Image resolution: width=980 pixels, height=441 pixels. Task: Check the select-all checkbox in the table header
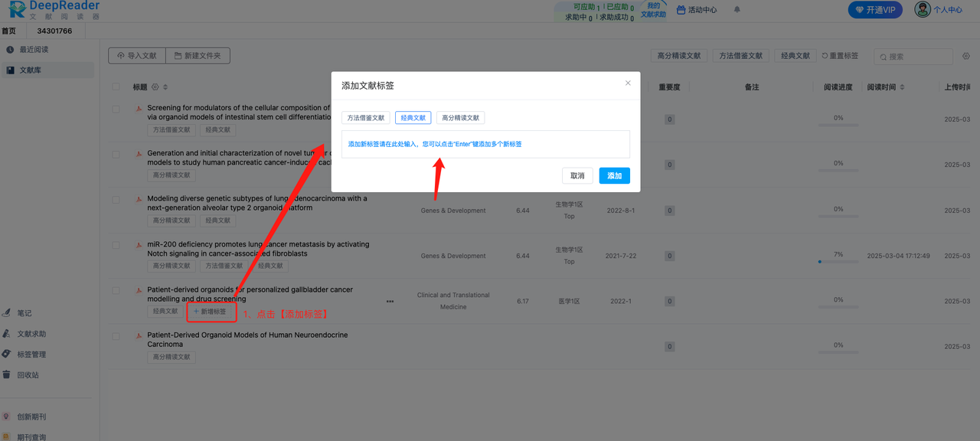tap(116, 87)
